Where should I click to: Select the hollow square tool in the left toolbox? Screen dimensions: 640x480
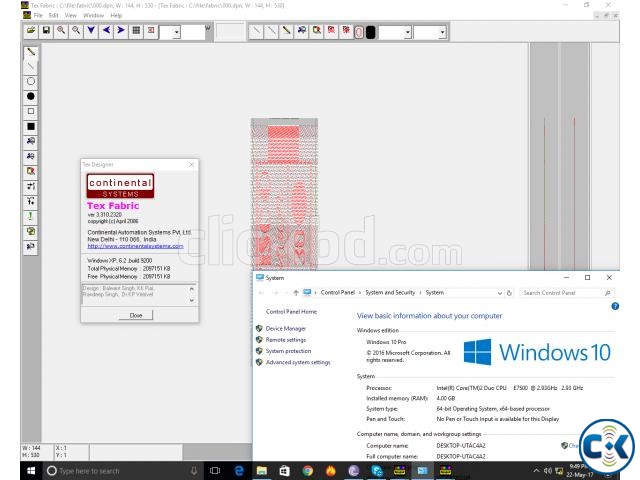(x=31, y=111)
